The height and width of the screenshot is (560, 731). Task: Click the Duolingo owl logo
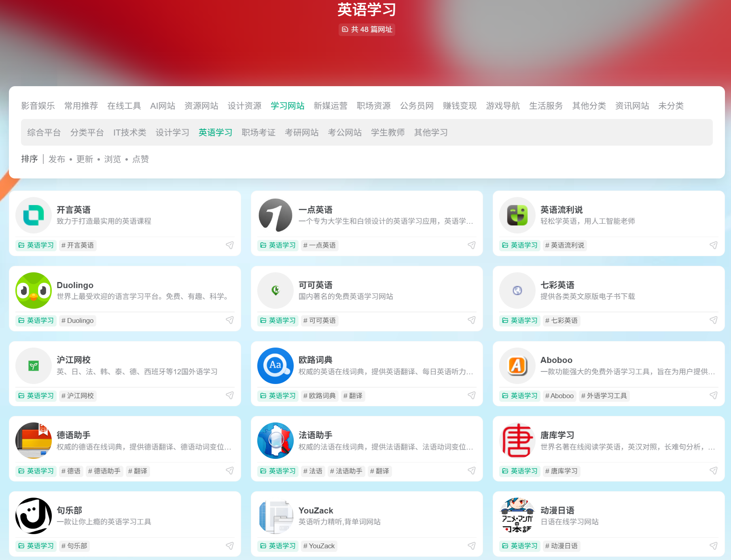pos(34,291)
